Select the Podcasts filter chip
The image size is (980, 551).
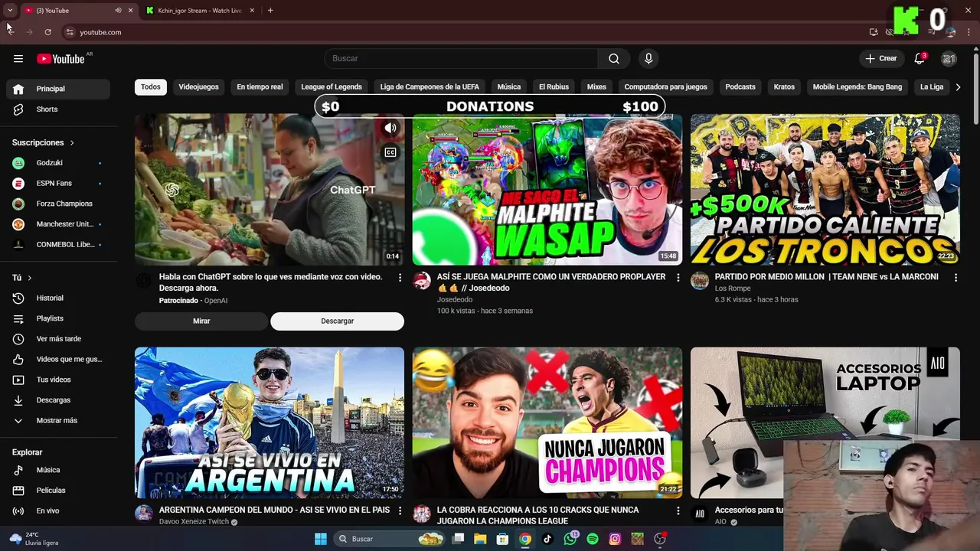(x=740, y=87)
